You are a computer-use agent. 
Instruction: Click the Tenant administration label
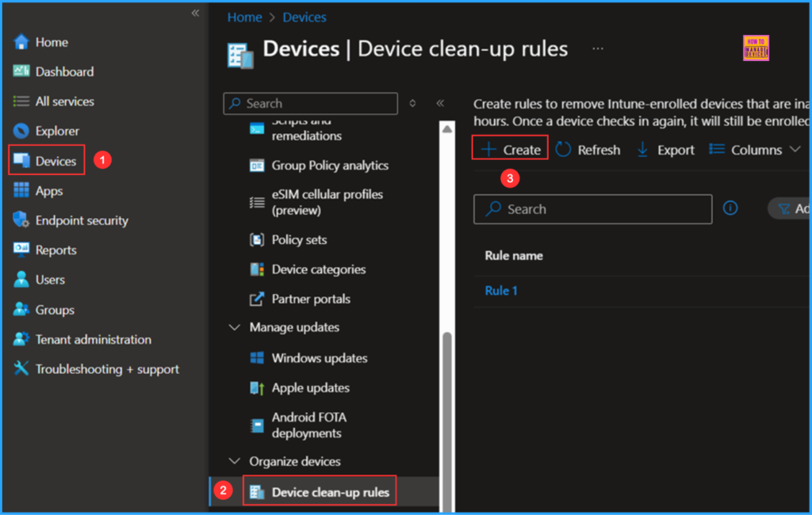tap(94, 340)
